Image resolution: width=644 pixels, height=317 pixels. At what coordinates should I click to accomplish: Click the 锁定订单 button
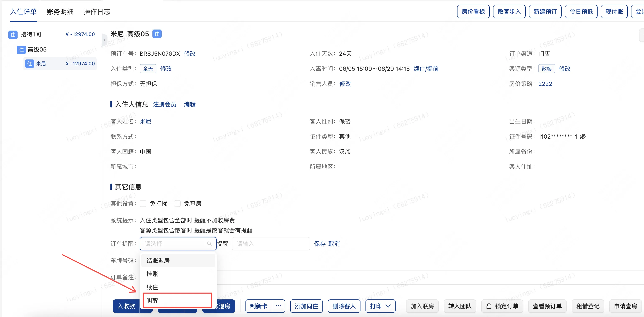[502, 306]
